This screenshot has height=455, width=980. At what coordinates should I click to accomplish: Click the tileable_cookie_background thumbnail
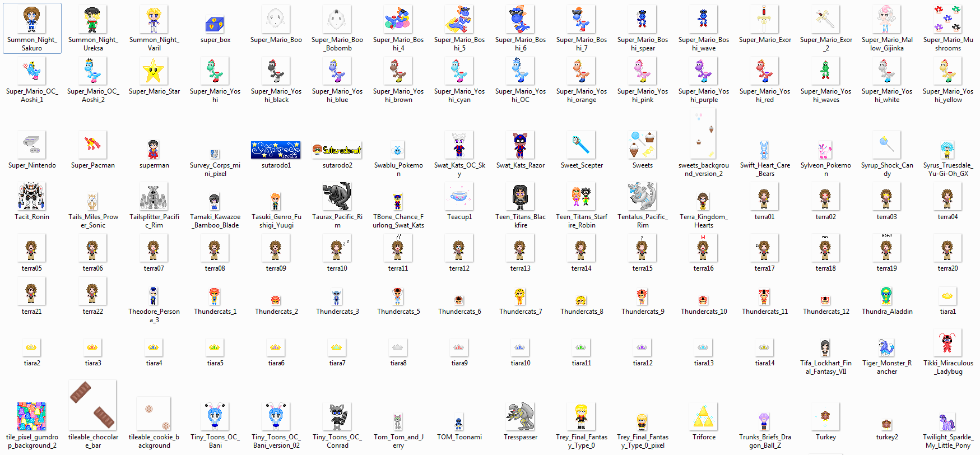154,414
